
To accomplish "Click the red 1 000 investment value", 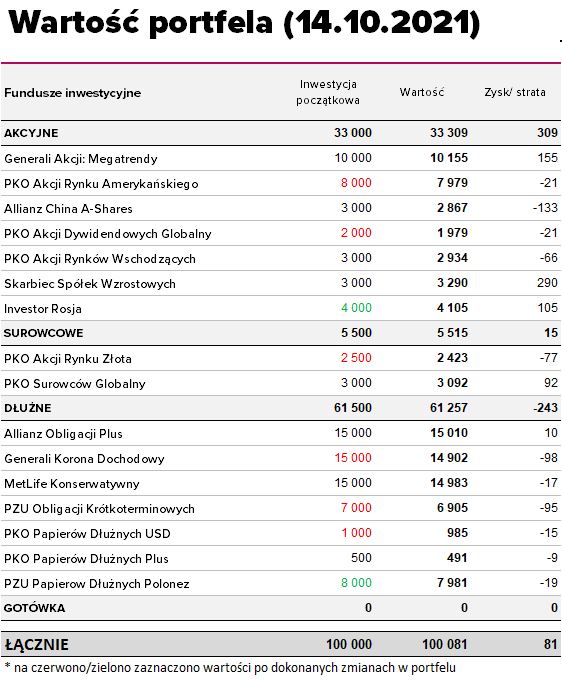I will click(356, 533).
